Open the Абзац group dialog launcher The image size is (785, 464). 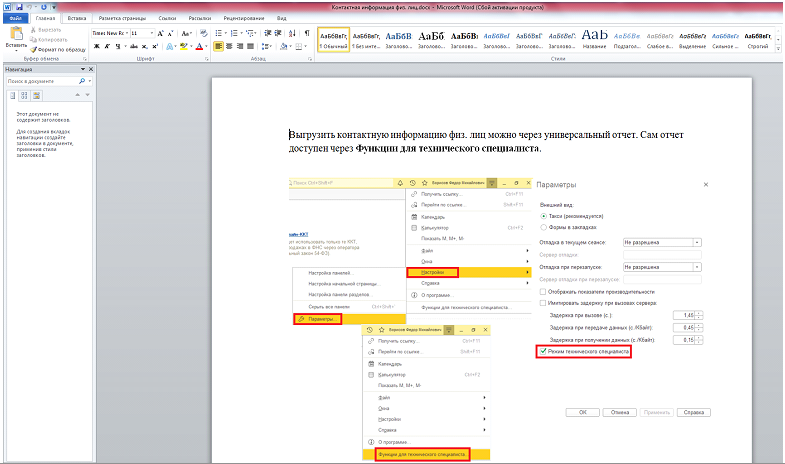(x=310, y=59)
